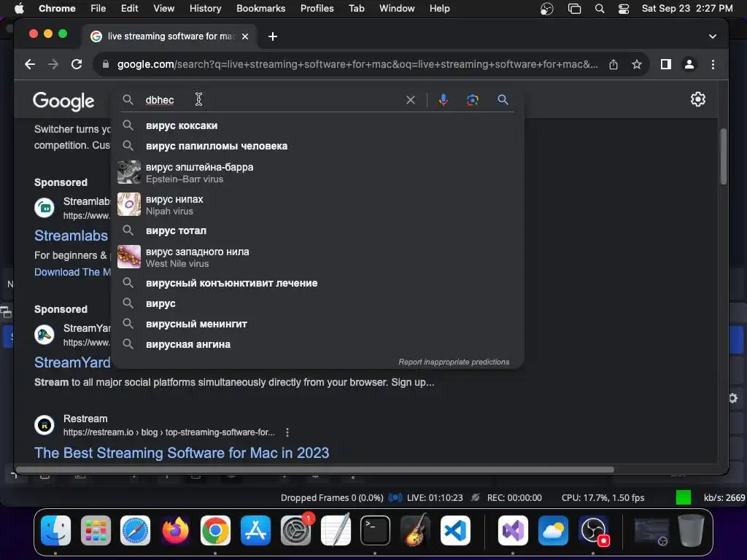Select suggestion вирус нипах
The height and width of the screenshot is (560, 747).
click(317, 205)
